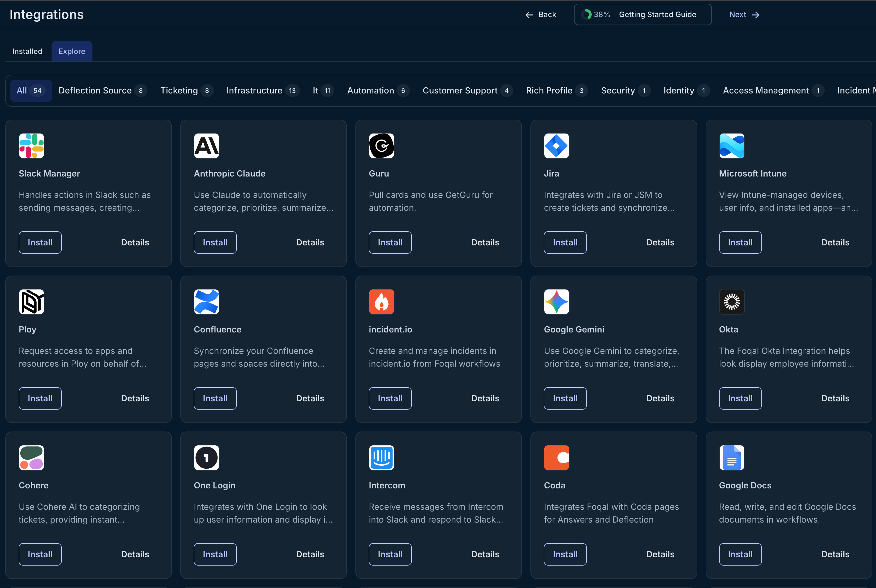This screenshot has height=588, width=876.
Task: Click the Google Docs icon
Action: (x=731, y=458)
